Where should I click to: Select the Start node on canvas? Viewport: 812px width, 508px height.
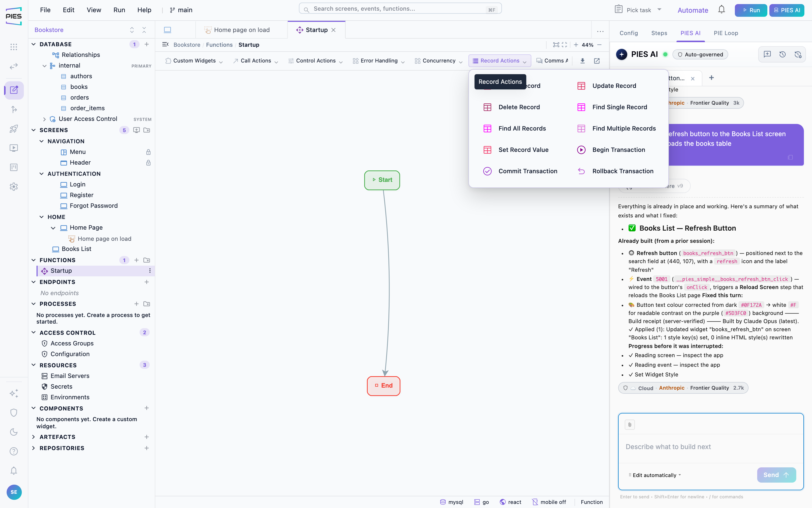coord(382,180)
